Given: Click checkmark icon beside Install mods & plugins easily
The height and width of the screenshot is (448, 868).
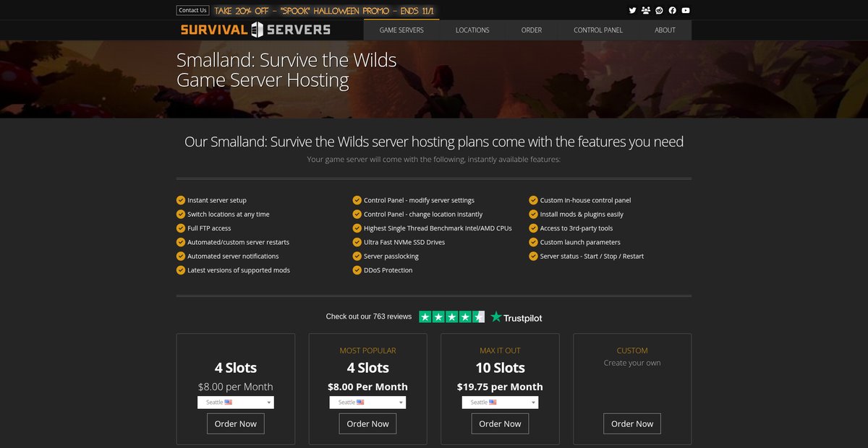Looking at the screenshot, I should [534, 214].
